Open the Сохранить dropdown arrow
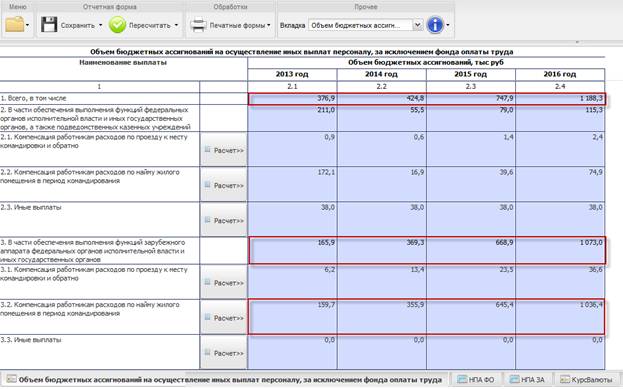The height and width of the screenshot is (389, 623). [x=100, y=25]
